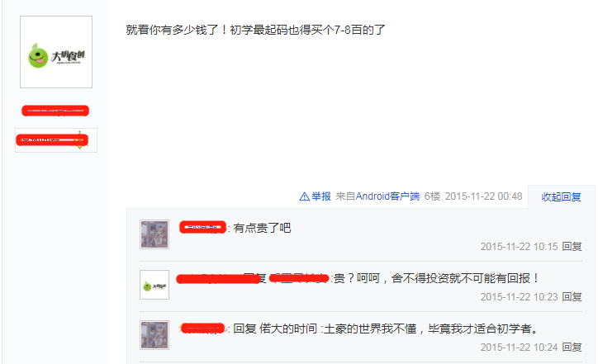Report the post via 举报 link
The width and height of the screenshot is (598, 364).
(321, 196)
